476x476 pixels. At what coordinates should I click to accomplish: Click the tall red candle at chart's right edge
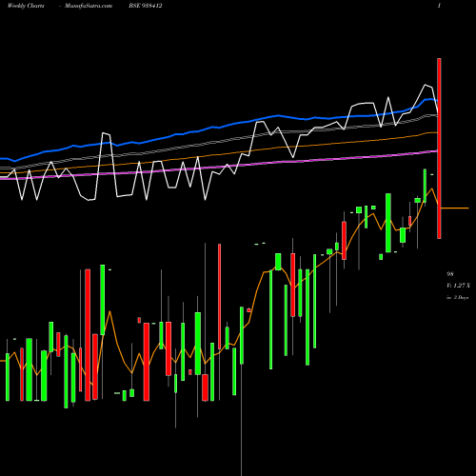[x=439, y=149]
